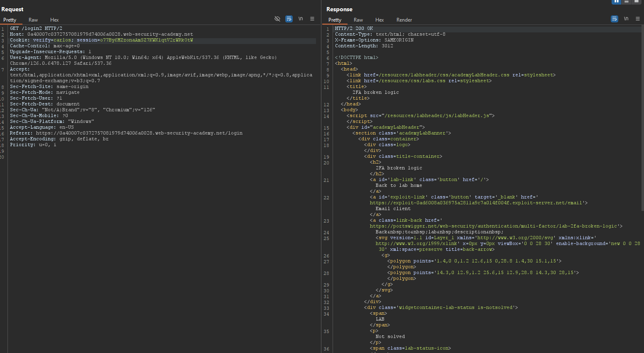Select side-by-side layout icon
The height and width of the screenshot is (353, 644).
coord(617,1)
